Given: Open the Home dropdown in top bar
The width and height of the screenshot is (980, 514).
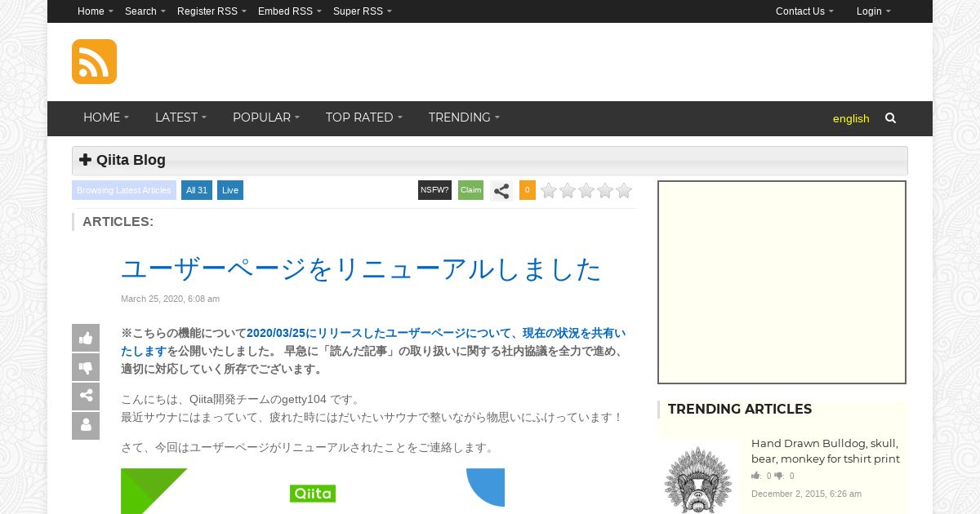Looking at the screenshot, I should click(96, 11).
